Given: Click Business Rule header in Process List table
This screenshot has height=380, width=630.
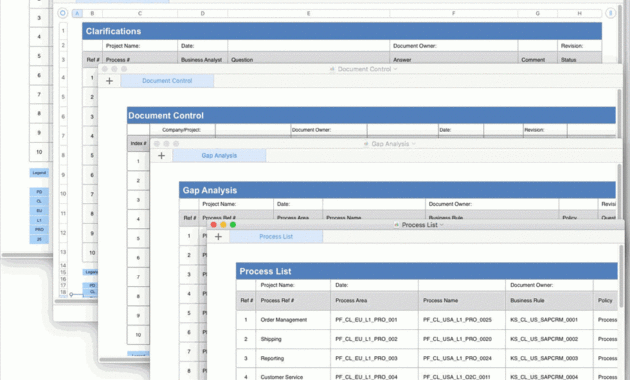Looking at the screenshot, I should 549,300.
